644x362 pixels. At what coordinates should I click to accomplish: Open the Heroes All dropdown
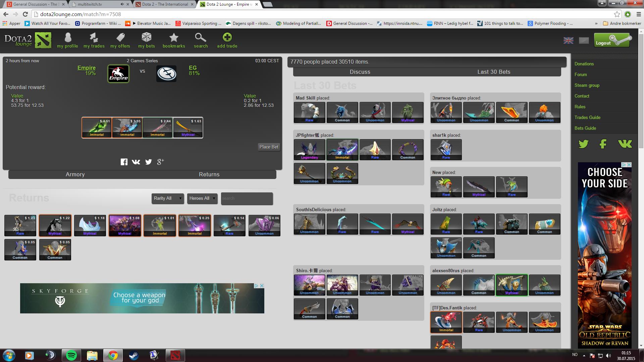pos(202,198)
